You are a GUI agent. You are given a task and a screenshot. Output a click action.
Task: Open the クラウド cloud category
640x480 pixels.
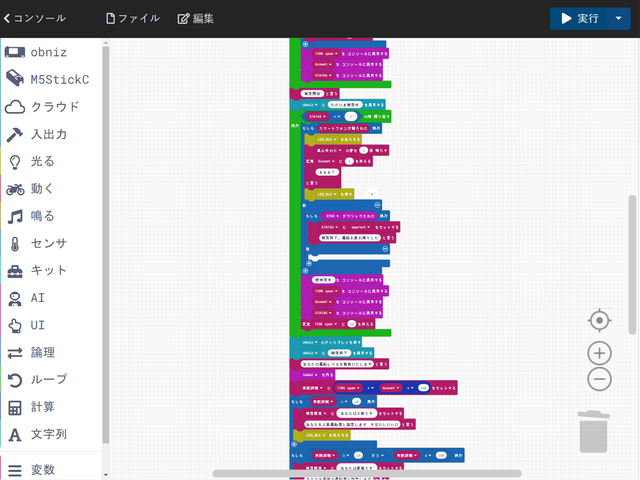(50, 107)
